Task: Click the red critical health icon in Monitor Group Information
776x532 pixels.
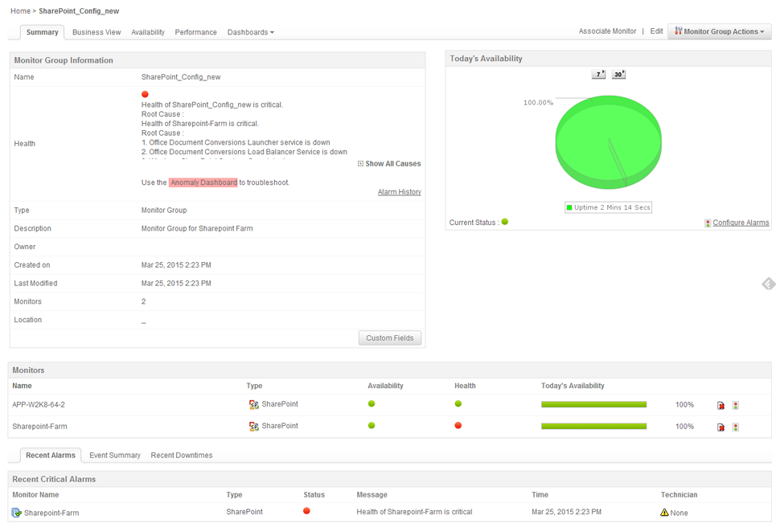Action: point(145,94)
